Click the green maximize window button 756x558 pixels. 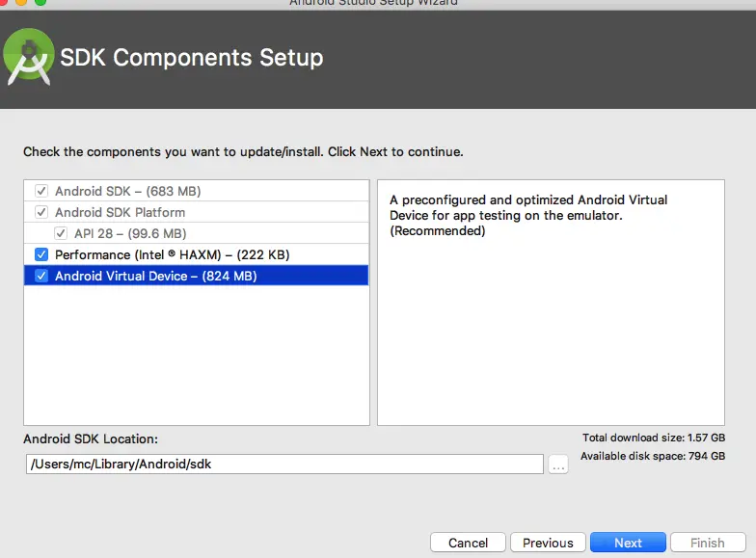(40, 2)
